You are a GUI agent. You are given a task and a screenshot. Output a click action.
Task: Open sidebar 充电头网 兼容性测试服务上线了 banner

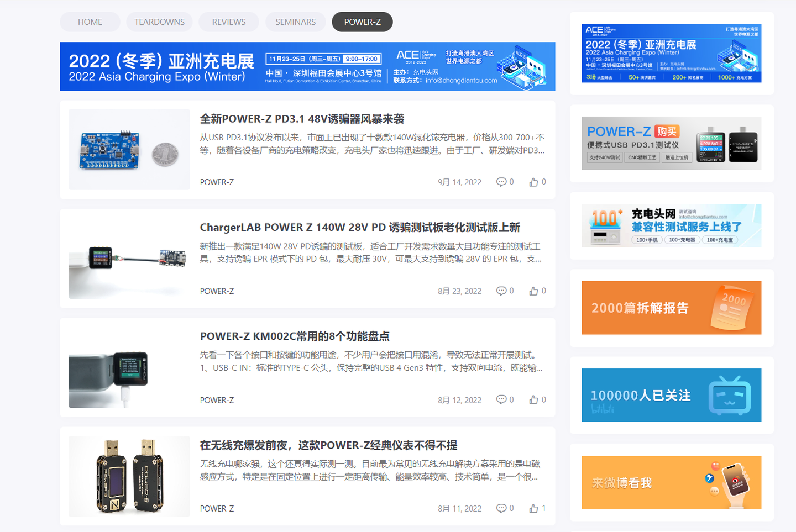tap(672, 225)
